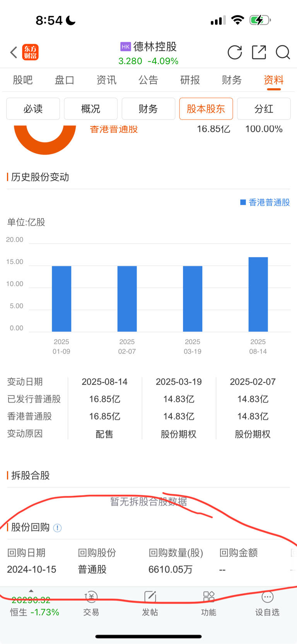The image size is (297, 644).
Task: Tap the 财务 sub-tab button
Action: coord(148,109)
